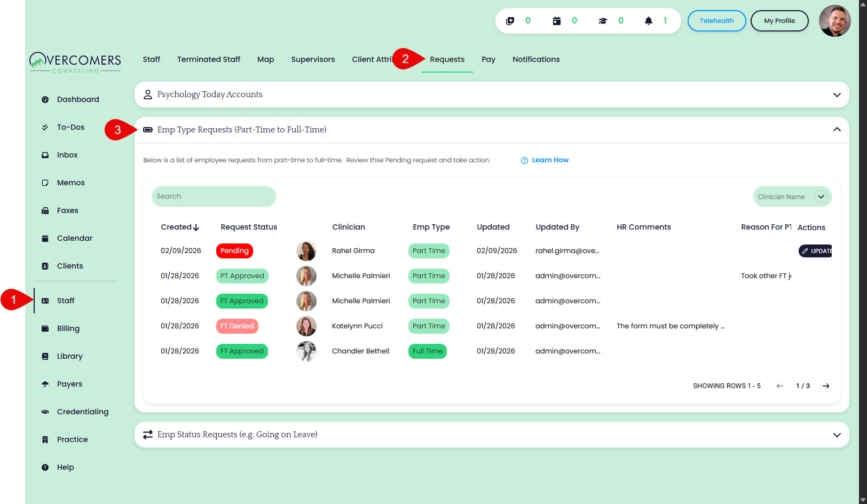Open the Supervisors tab
The image size is (867, 504).
(x=313, y=59)
